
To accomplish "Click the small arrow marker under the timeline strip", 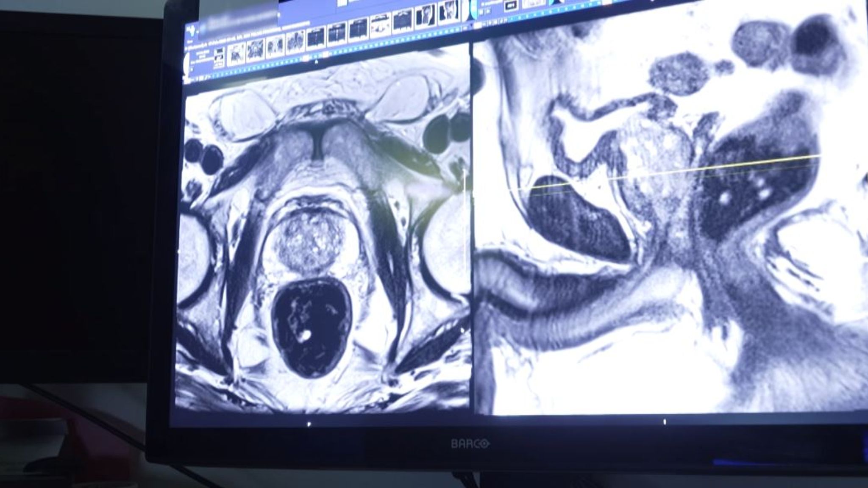I will 316,62.
